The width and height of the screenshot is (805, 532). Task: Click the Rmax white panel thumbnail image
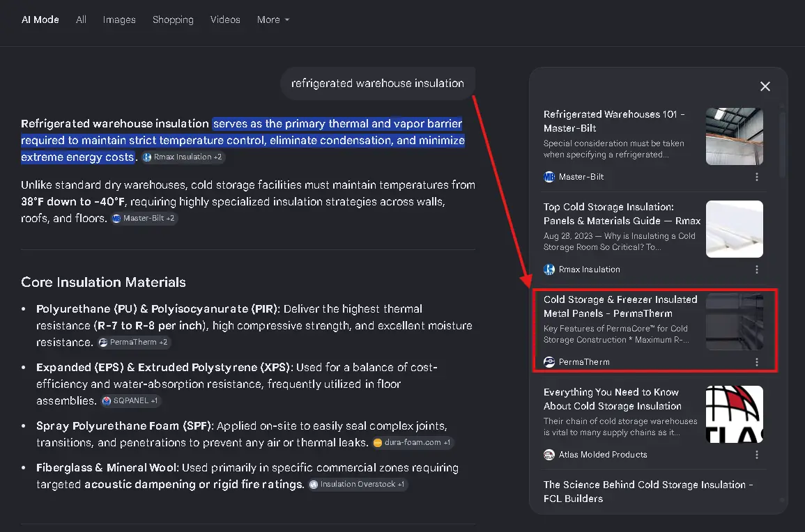coord(734,229)
